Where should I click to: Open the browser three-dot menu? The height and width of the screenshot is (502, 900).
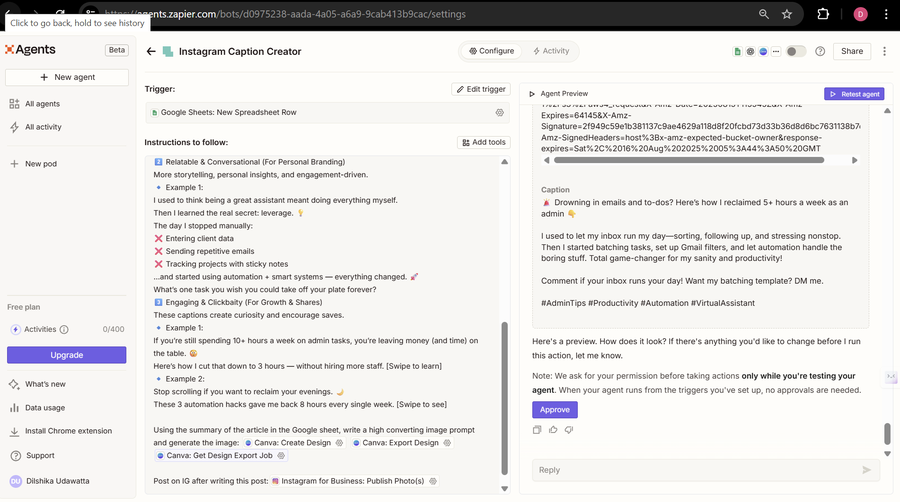click(x=886, y=14)
